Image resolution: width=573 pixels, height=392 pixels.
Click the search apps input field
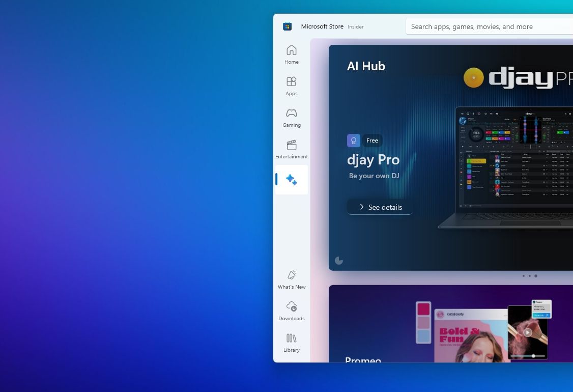[490, 26]
